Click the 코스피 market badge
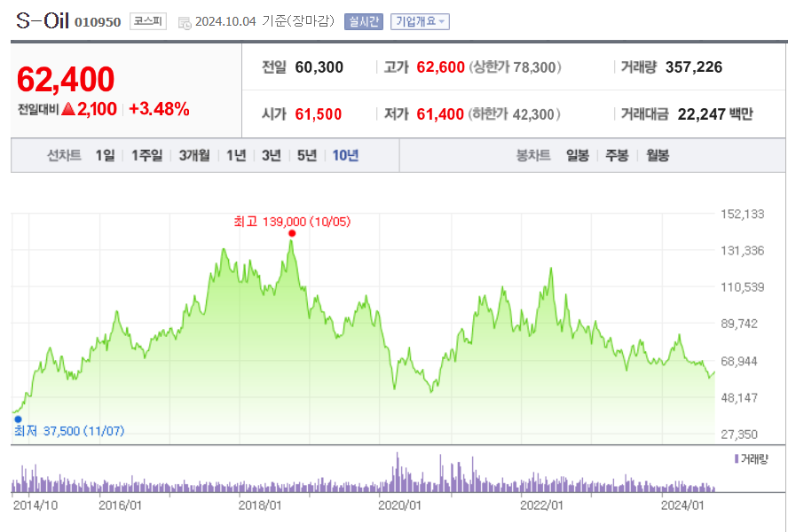Image resolution: width=788 pixels, height=532 pixels. 147,21
